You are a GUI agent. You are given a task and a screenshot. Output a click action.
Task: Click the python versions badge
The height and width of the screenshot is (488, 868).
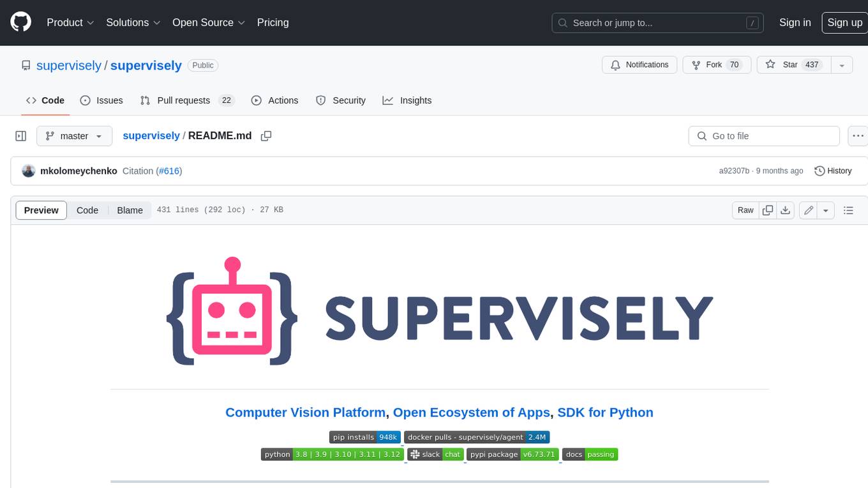click(333, 454)
